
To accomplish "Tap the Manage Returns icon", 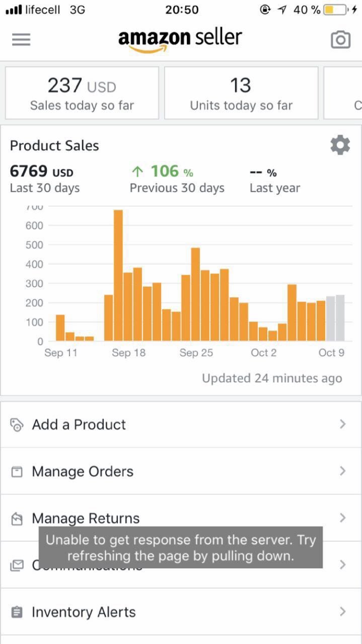I will [17, 519].
